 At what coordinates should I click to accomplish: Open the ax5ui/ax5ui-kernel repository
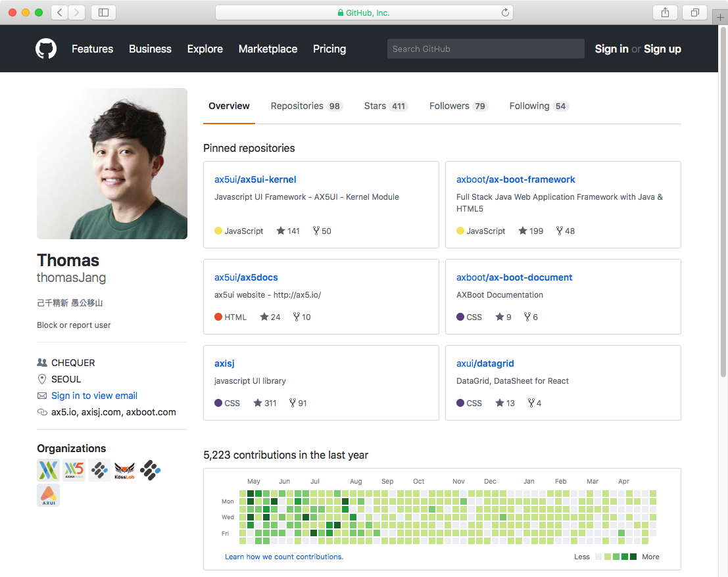coord(255,179)
